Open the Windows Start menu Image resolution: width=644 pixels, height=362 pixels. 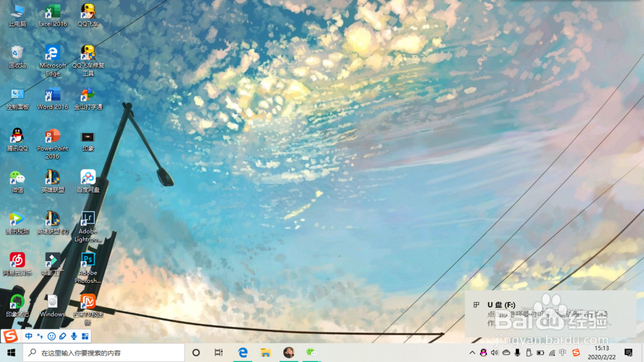(x=11, y=352)
